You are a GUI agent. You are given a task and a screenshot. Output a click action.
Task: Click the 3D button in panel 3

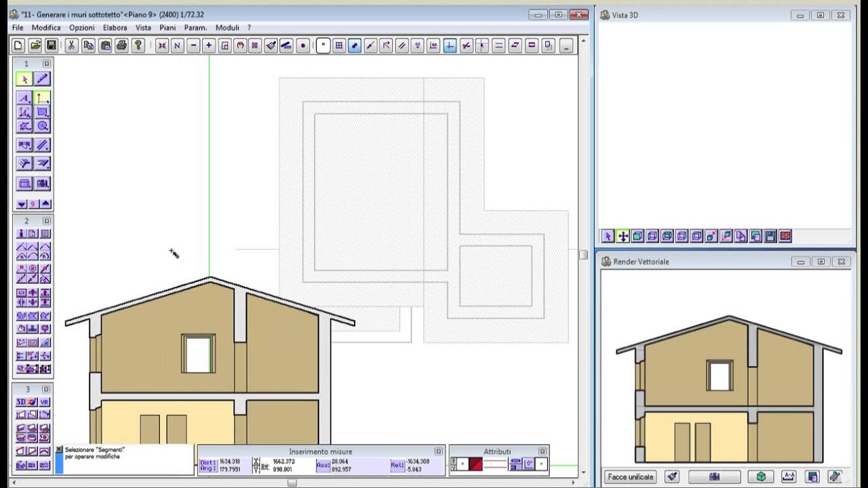pos(22,402)
